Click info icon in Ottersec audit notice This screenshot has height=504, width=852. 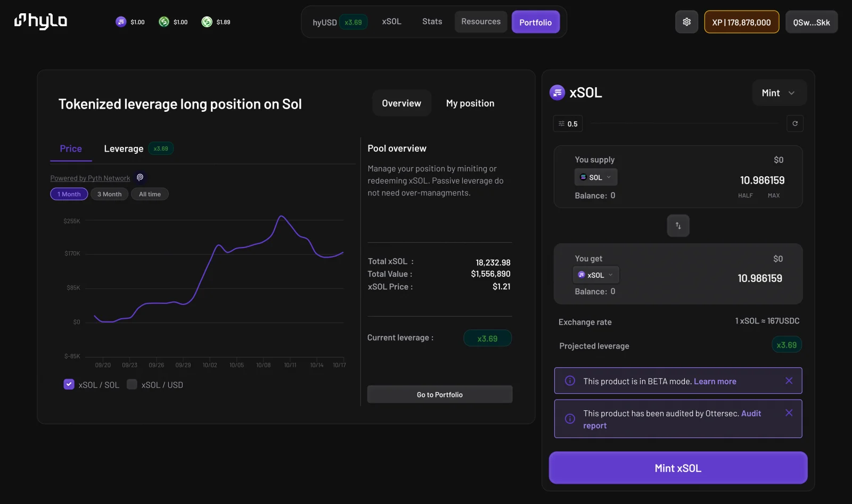[570, 419]
